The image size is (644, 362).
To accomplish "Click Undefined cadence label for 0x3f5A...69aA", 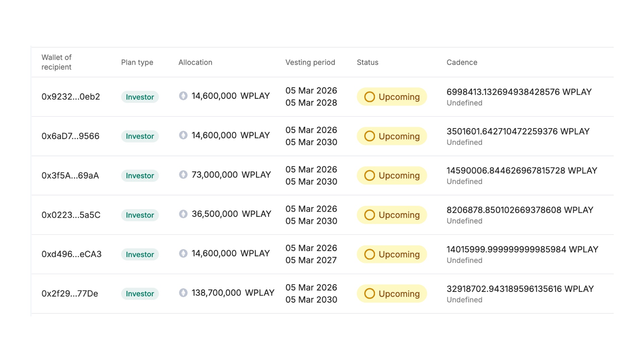I will coord(465,181).
